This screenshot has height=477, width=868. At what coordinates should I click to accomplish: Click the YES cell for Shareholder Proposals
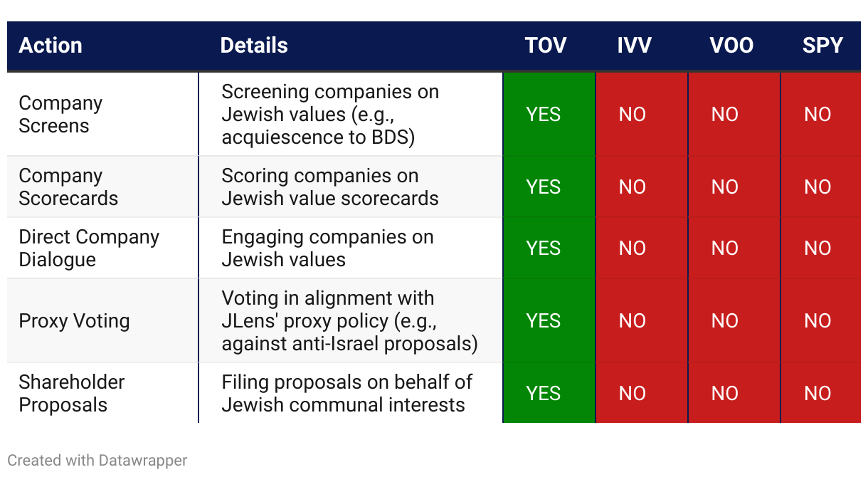click(x=549, y=393)
